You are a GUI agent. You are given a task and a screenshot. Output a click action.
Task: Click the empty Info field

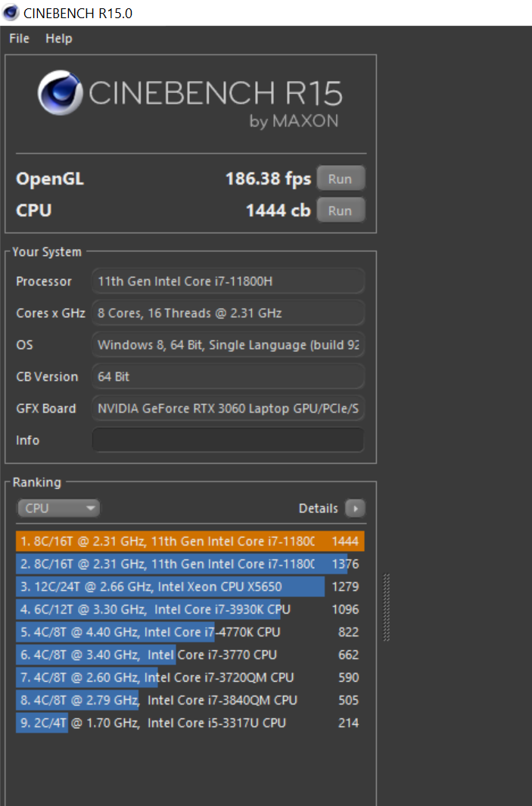[229, 440]
